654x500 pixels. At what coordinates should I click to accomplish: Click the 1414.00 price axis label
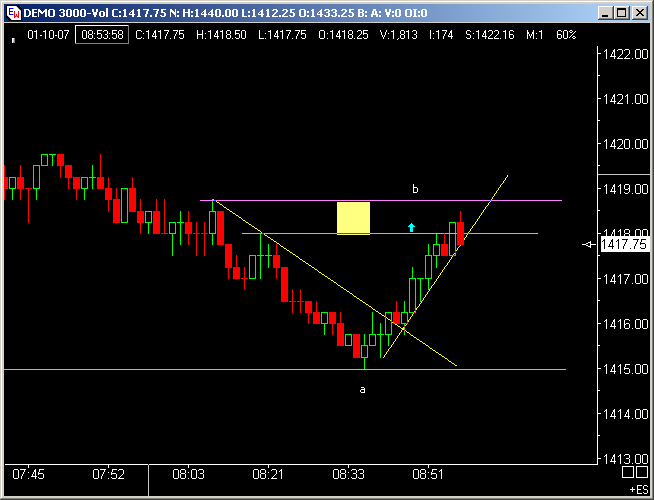click(x=626, y=414)
